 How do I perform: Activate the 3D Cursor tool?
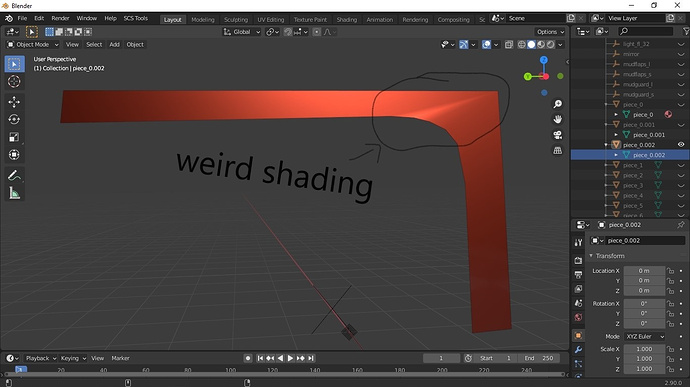(14, 81)
